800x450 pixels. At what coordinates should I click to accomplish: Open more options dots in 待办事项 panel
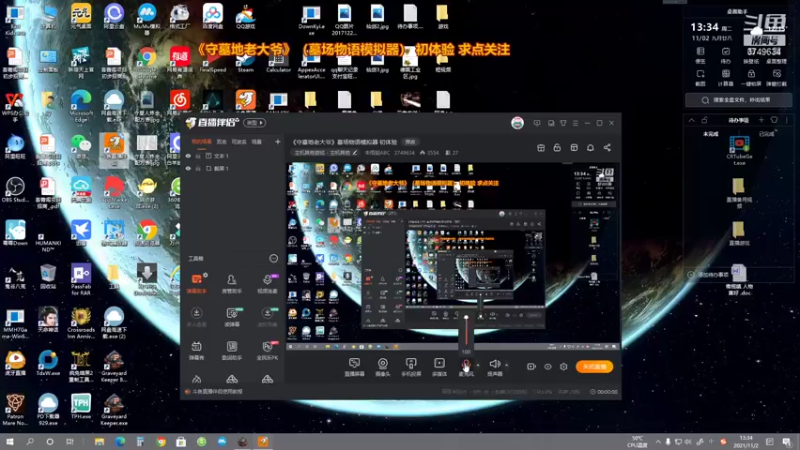pos(786,120)
